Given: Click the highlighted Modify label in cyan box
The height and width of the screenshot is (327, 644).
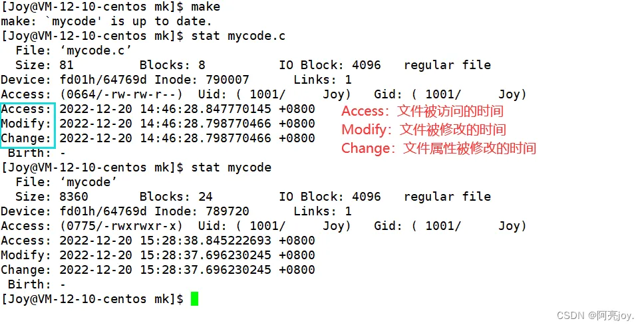Looking at the screenshot, I should tap(27, 124).
